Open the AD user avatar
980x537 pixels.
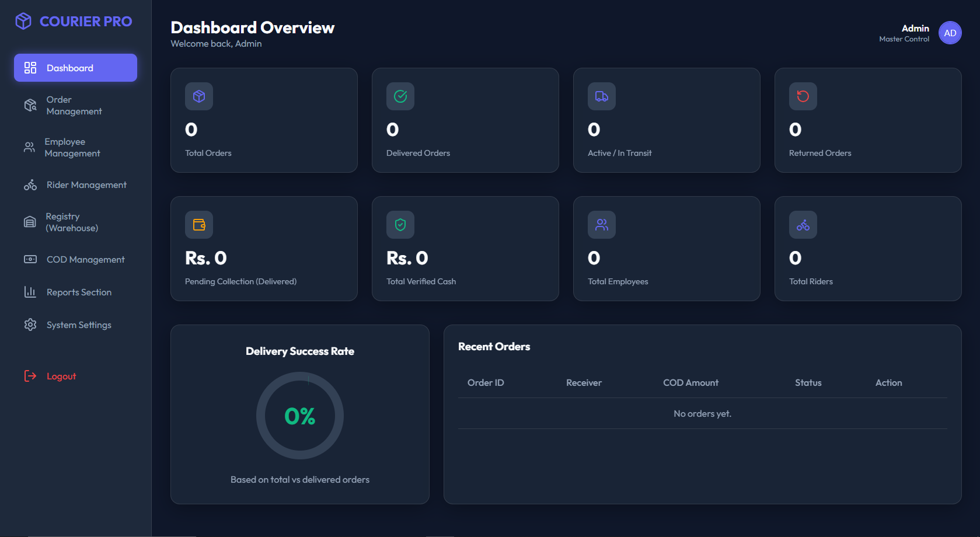[x=950, y=33]
